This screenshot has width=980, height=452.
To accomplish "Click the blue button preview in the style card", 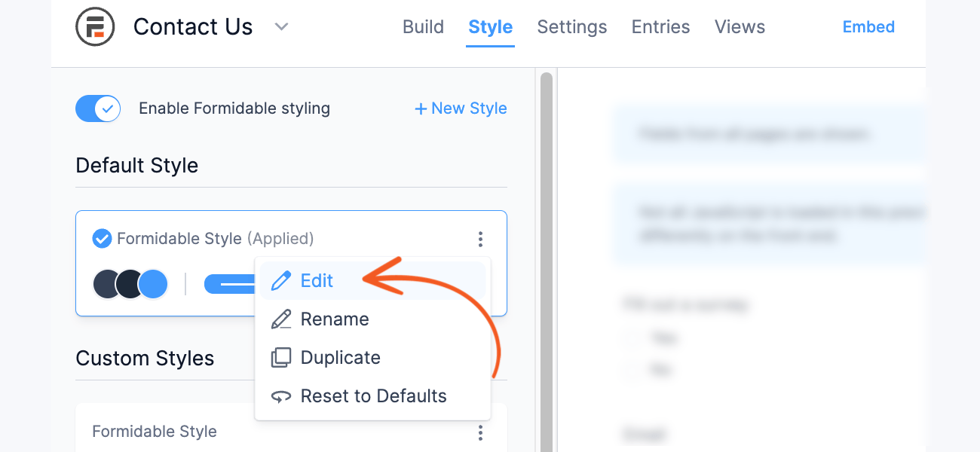I will [230, 284].
